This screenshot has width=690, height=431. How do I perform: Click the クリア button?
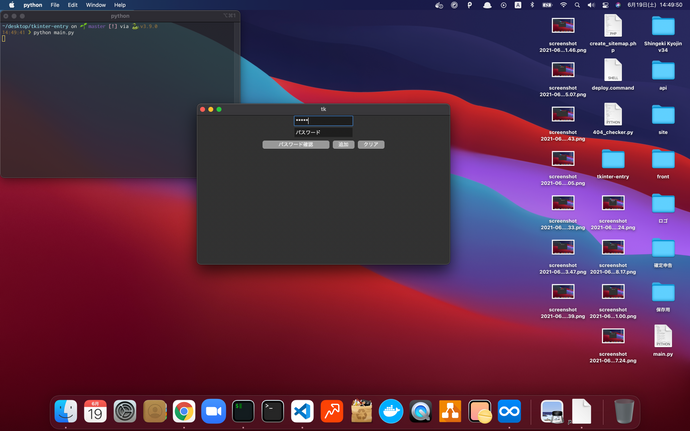[x=371, y=144]
